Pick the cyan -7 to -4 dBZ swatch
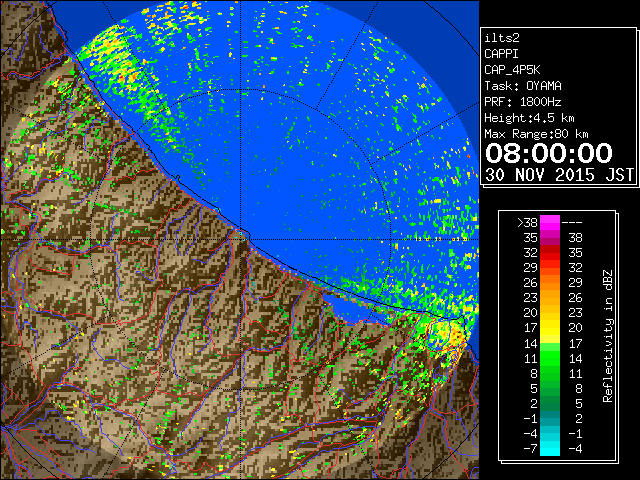The image size is (640, 480). click(x=550, y=448)
